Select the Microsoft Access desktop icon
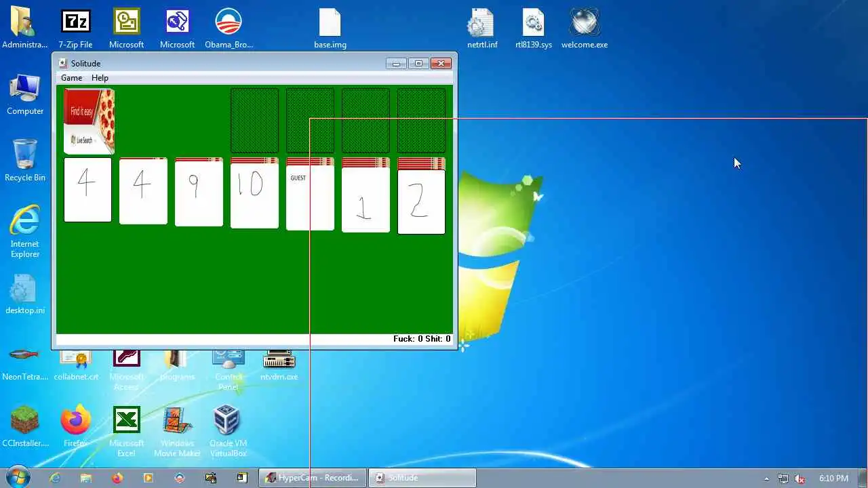Screen dimensions: 868x488 (x=127, y=371)
